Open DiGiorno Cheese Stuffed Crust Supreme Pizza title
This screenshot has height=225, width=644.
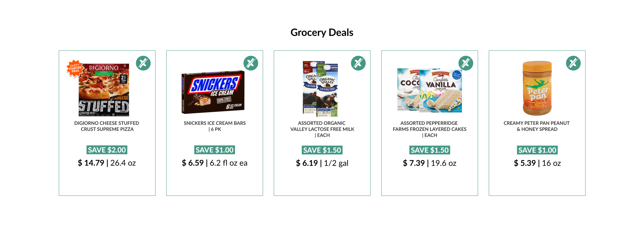[107, 126]
